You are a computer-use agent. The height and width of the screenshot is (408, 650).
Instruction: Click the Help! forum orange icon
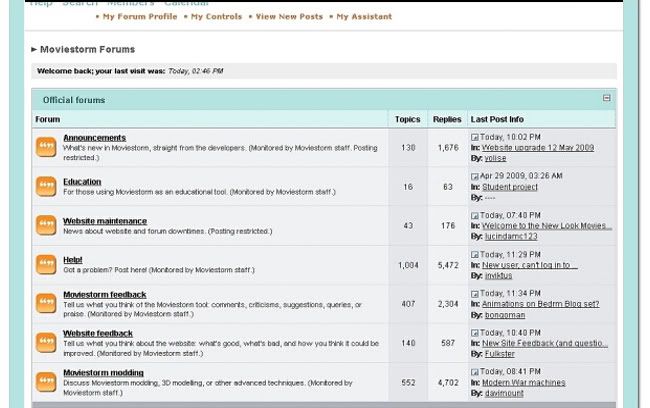(x=46, y=265)
